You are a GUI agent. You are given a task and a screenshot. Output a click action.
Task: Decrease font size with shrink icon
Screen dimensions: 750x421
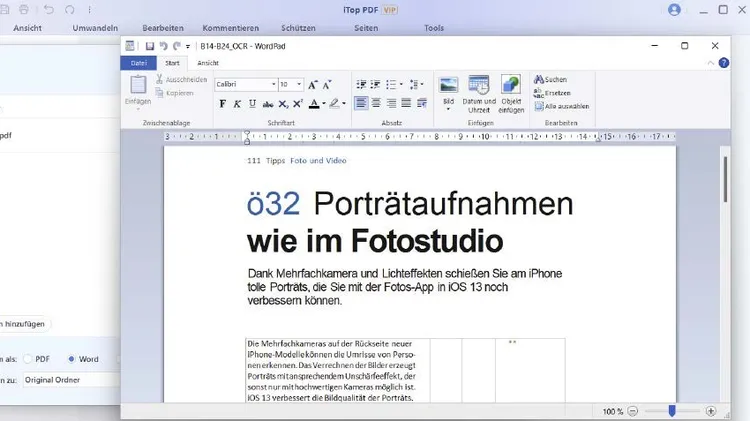pos(327,85)
